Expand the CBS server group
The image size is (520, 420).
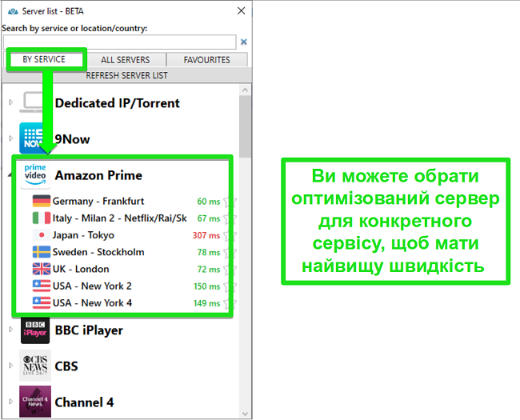(11, 366)
